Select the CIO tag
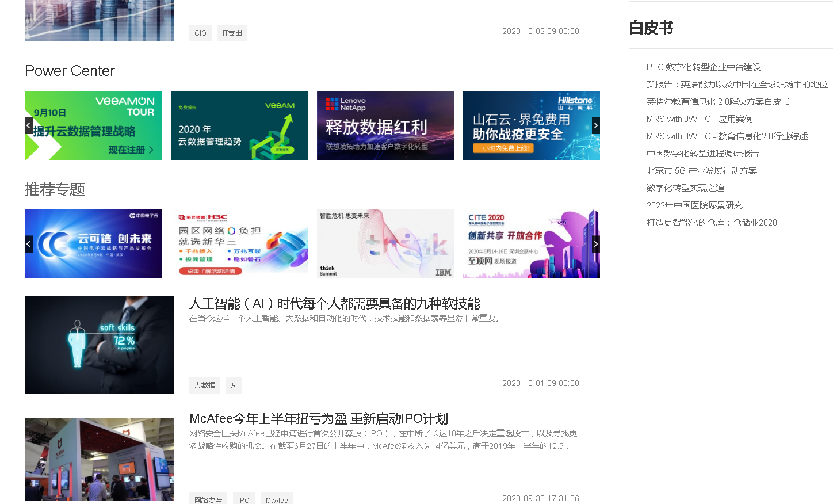This screenshot has width=833, height=504. click(200, 33)
